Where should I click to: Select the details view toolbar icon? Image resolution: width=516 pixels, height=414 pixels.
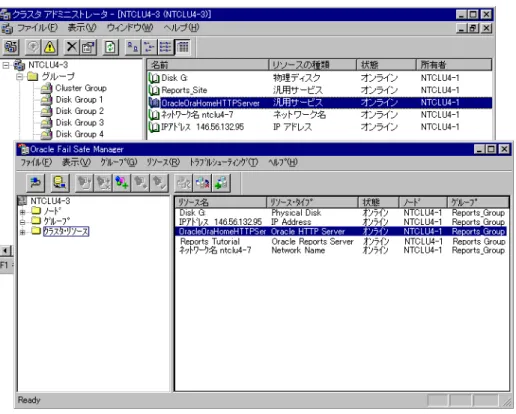click(183, 47)
